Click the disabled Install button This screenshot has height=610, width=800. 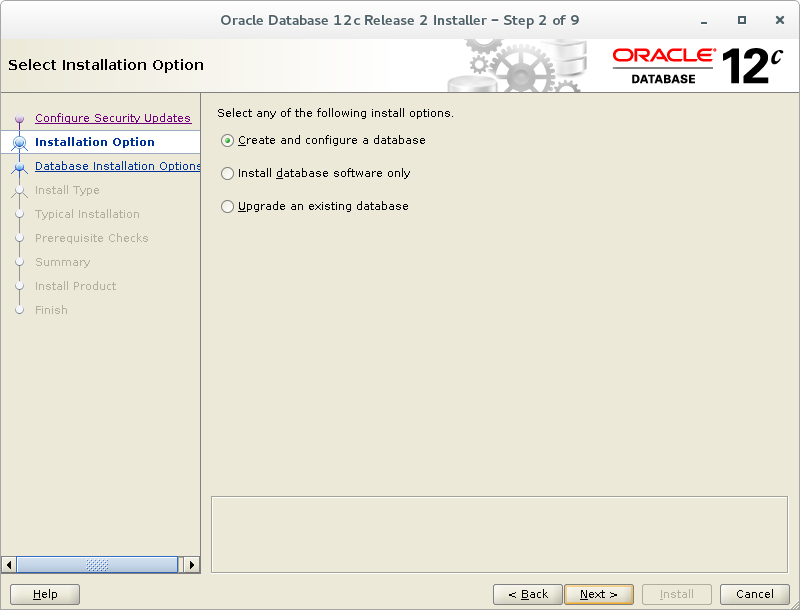click(x=677, y=594)
